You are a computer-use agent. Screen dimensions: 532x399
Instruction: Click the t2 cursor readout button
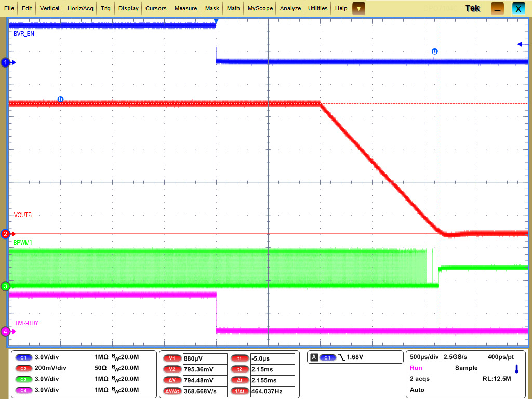pos(240,368)
